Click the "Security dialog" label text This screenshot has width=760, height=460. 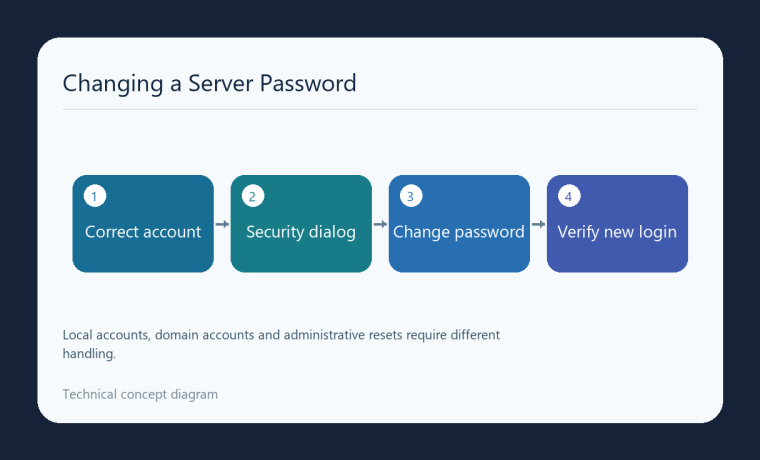(301, 232)
